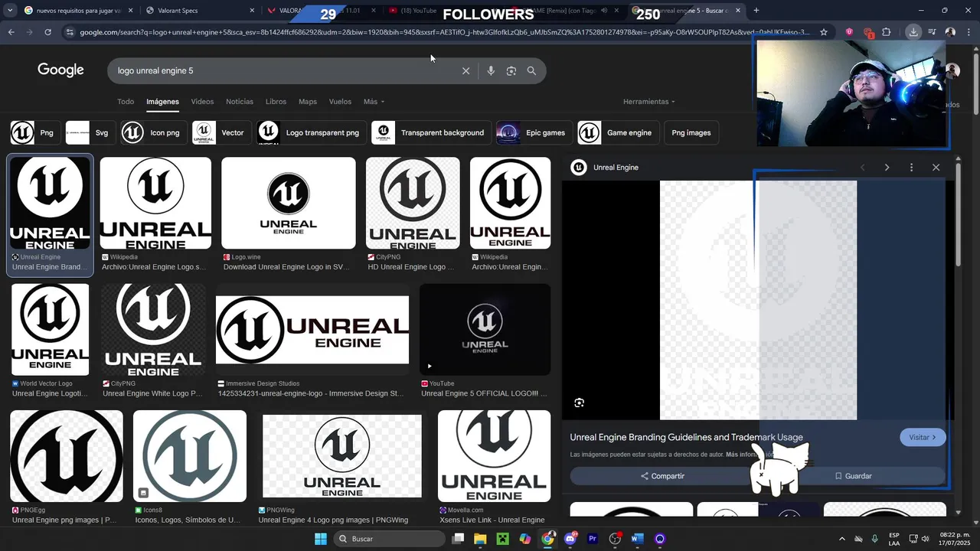Apply the Png filter chip
980x551 pixels.
[34, 132]
